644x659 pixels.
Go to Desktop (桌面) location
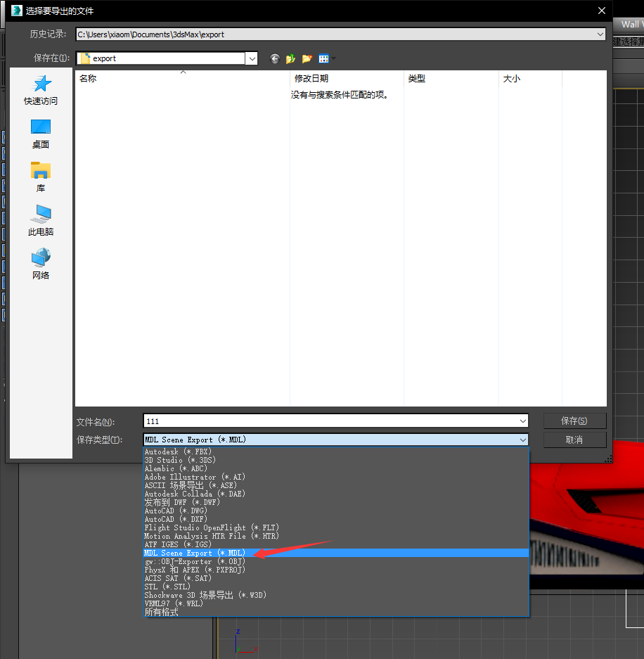pyautogui.click(x=41, y=134)
